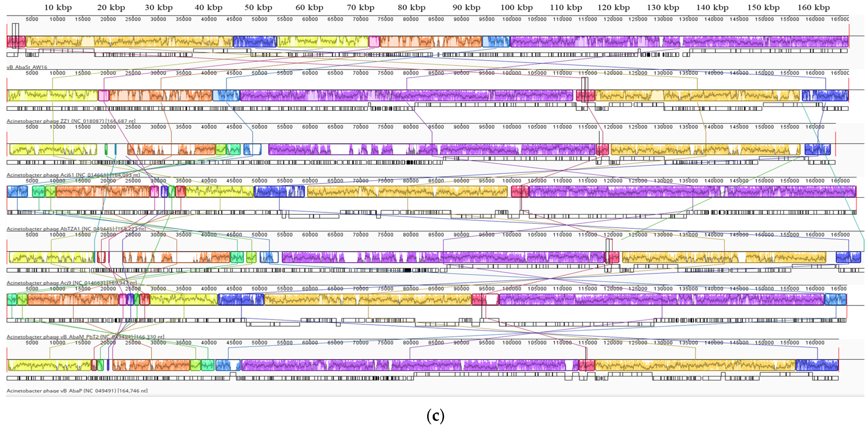Click the 50 kbp scale marker
This screenshot has height=427, width=868.
point(258,7)
